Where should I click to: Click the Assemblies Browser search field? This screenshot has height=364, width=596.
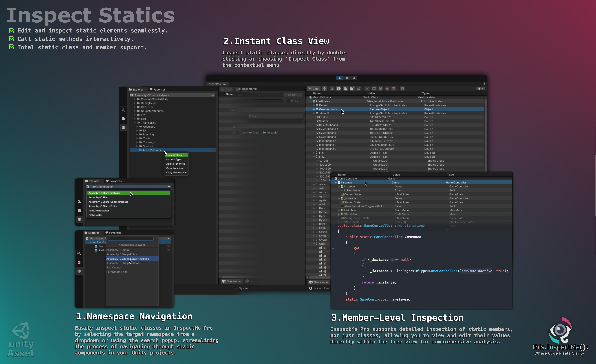(x=131, y=239)
